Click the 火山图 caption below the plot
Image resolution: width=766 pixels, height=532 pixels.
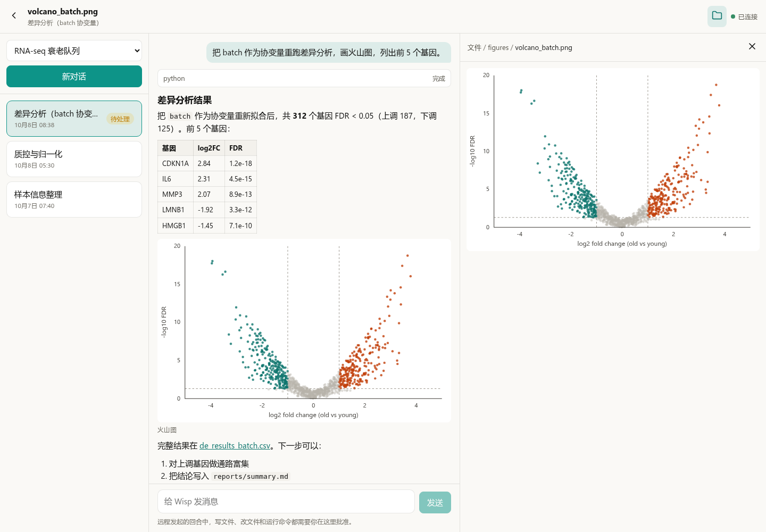[167, 430]
